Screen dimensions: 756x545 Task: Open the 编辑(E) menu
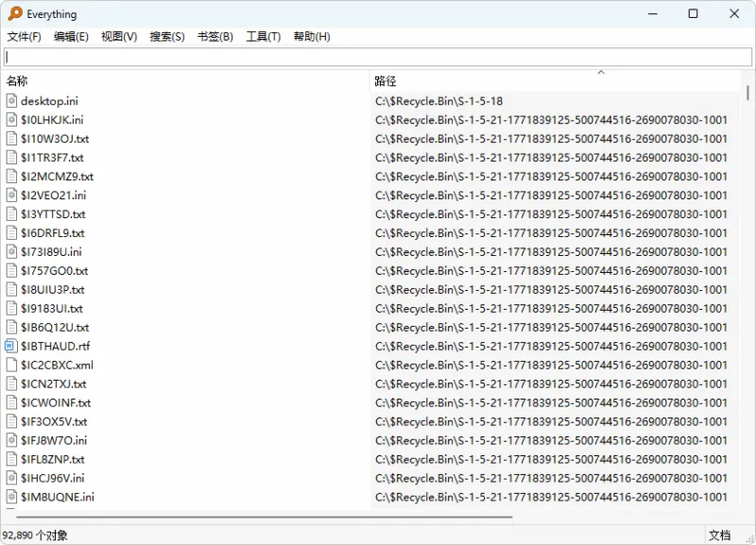point(72,37)
